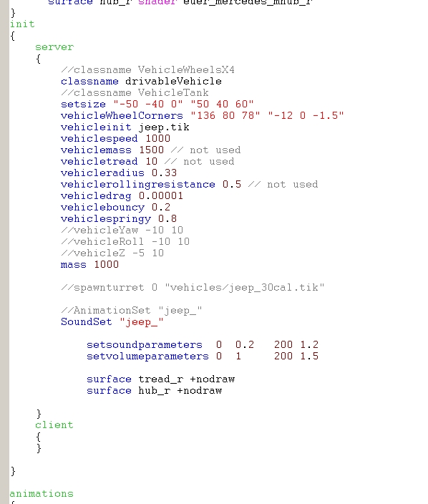Click the 'drivableVehicle' classname value

(x=173, y=82)
